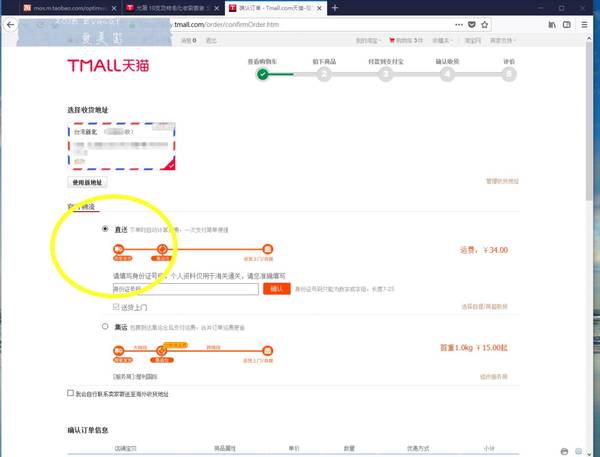The height and width of the screenshot is (457, 600).
Task: Click the step 3 circle in progress bar
Action: (386, 74)
